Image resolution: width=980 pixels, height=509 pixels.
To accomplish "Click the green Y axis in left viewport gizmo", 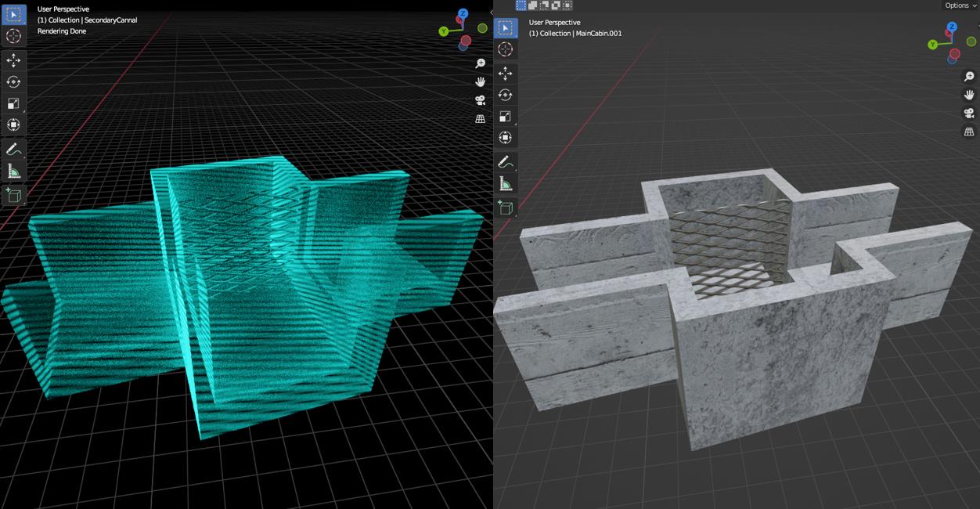I will 443,31.
